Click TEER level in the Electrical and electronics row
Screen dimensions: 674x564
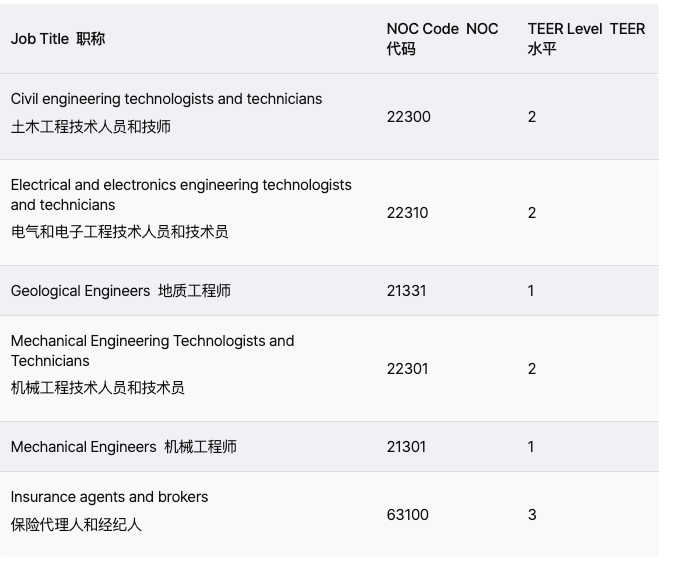coord(532,213)
